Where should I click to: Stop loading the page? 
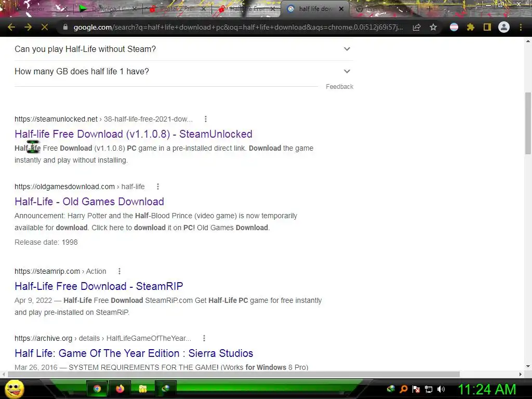pos(45,27)
